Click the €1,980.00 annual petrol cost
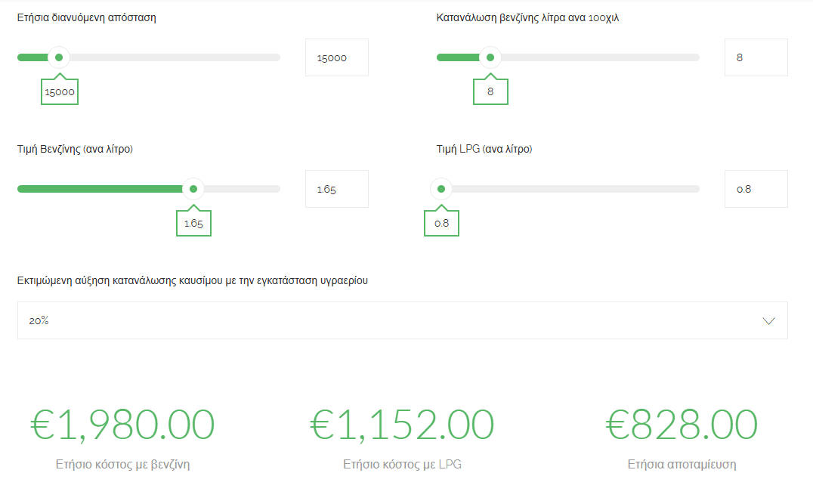This screenshot has height=504, width=813. [122, 425]
